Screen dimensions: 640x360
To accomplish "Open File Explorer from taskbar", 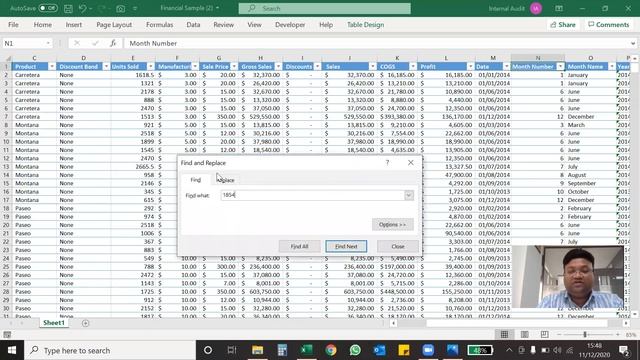I will point(258,350).
